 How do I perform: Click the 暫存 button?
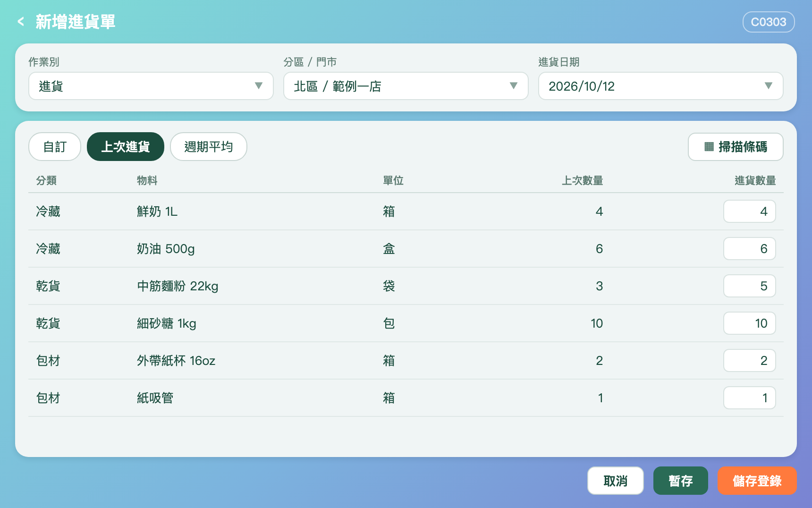coord(680,481)
